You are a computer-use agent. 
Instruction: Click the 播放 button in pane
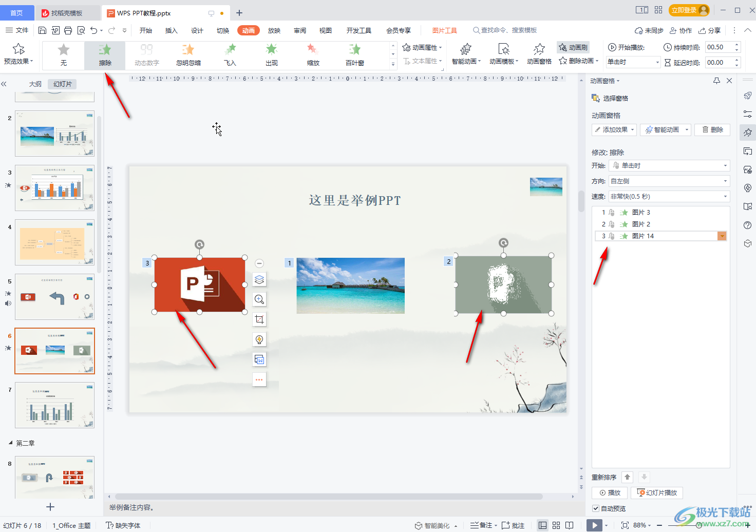coord(610,492)
